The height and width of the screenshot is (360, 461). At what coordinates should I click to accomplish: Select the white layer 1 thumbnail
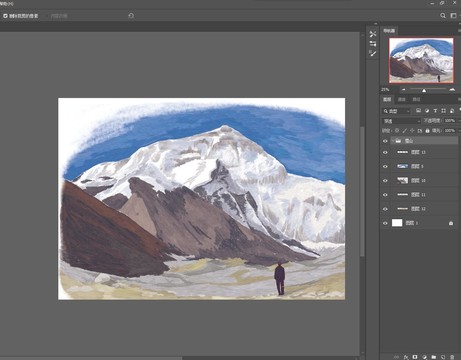pyautogui.click(x=397, y=223)
